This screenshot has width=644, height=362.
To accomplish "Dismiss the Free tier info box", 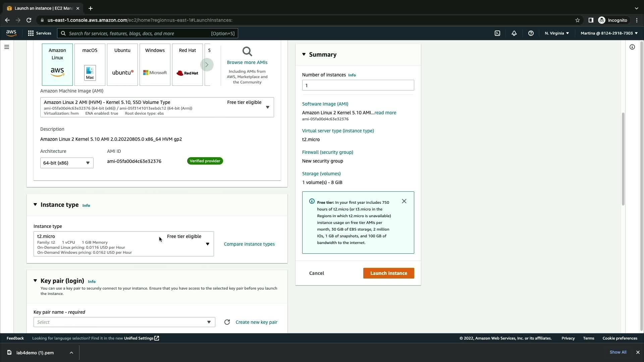I will coord(404,201).
